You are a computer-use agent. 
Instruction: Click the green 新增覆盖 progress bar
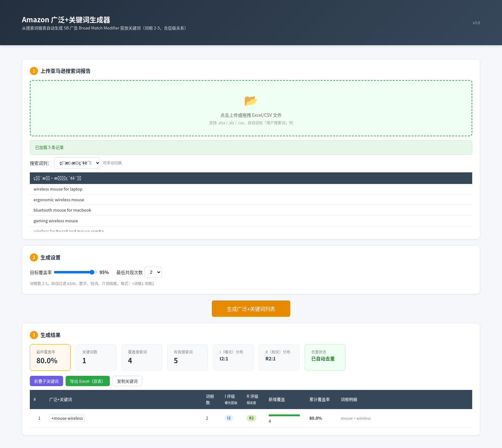coord(284,415)
